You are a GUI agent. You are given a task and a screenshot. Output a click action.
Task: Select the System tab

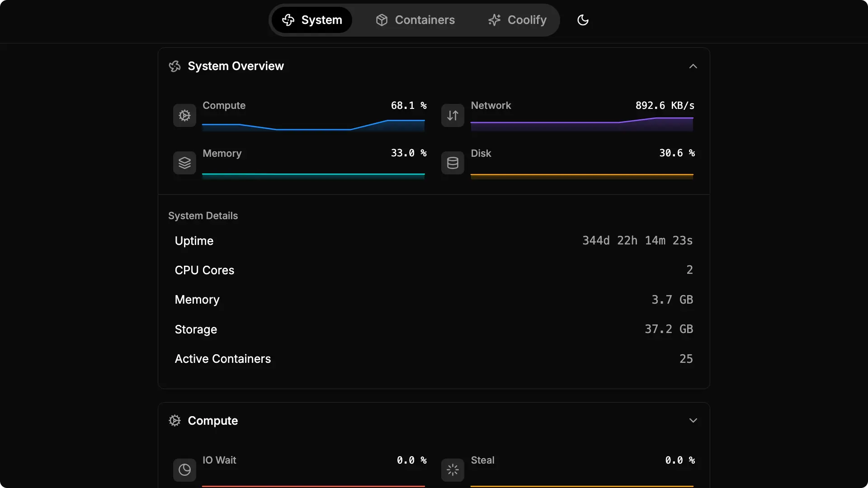312,20
